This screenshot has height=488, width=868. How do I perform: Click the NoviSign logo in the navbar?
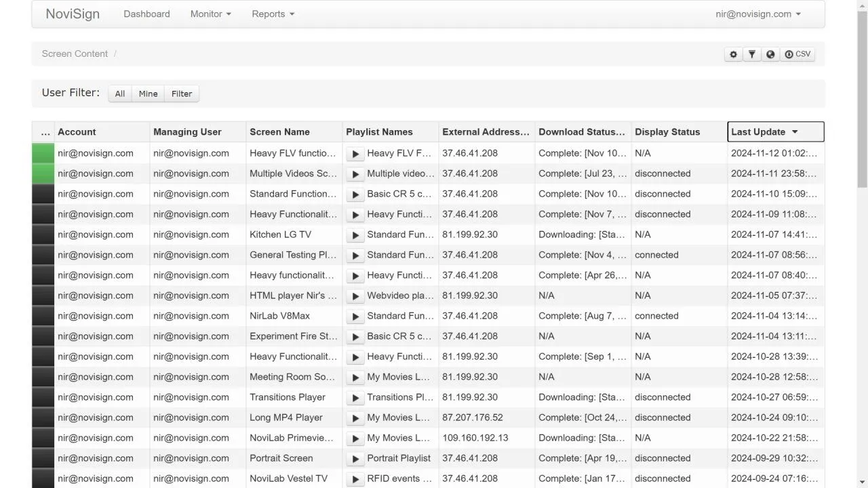coord(72,14)
